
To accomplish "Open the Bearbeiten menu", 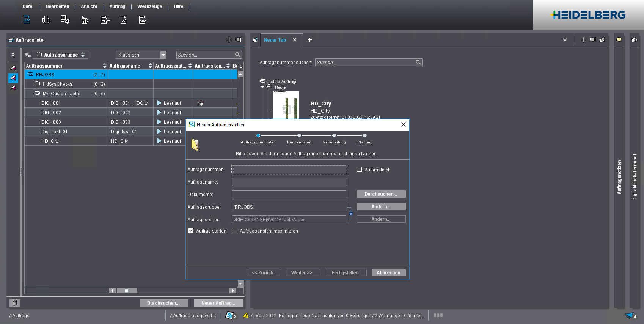I will pos(57,6).
